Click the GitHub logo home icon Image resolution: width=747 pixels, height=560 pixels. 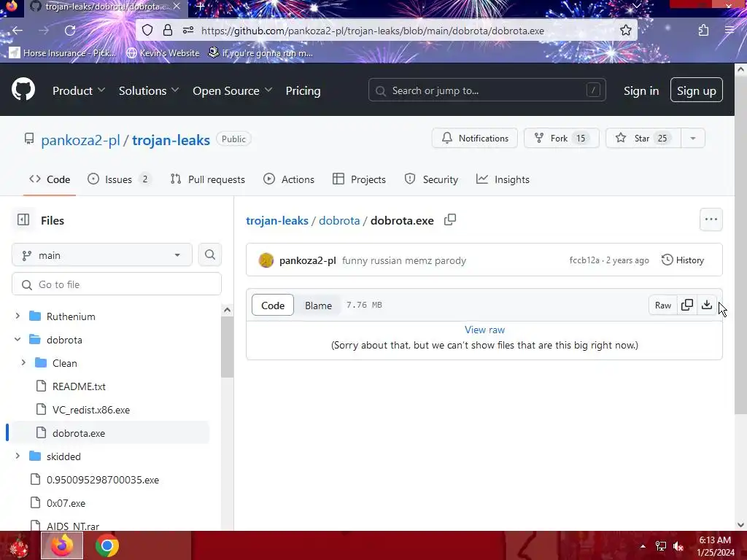coord(23,89)
